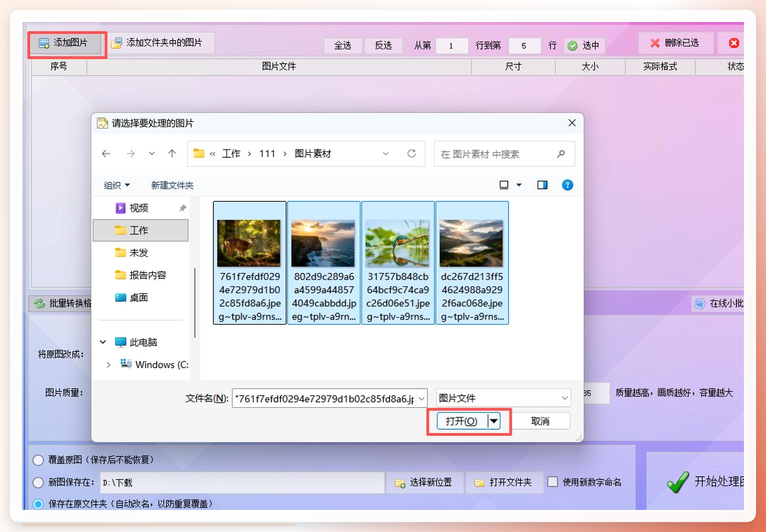Screen dimensions: 766x532
Task: Go forward with the dialog forward arrow
Action: [x=130, y=154]
